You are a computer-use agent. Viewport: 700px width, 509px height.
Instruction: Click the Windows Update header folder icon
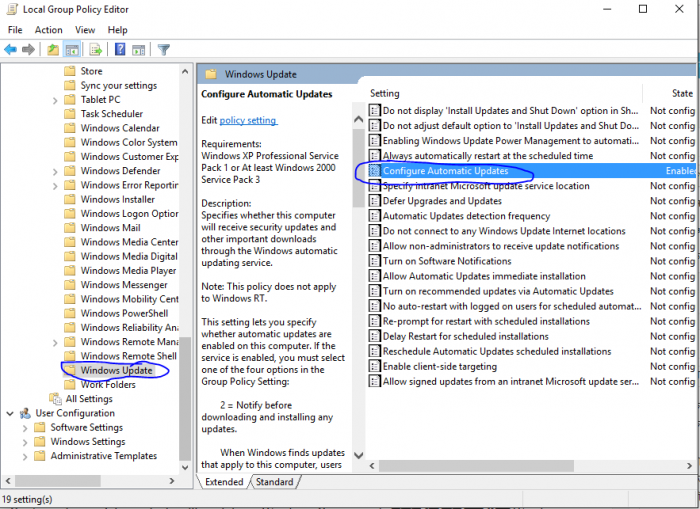(x=211, y=74)
